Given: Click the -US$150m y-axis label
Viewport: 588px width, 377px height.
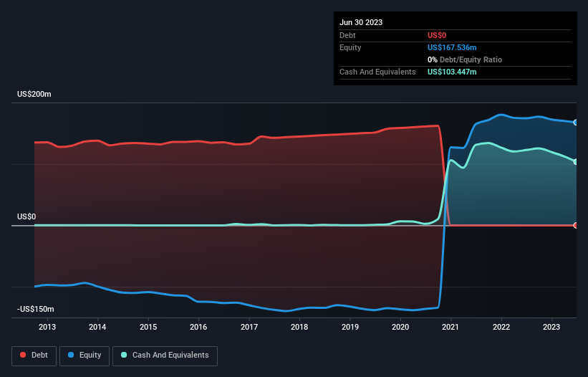Looking at the screenshot, I should pos(36,309).
